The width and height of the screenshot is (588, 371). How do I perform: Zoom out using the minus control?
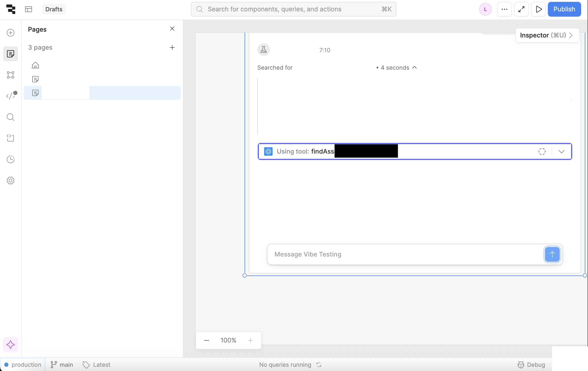(x=206, y=340)
